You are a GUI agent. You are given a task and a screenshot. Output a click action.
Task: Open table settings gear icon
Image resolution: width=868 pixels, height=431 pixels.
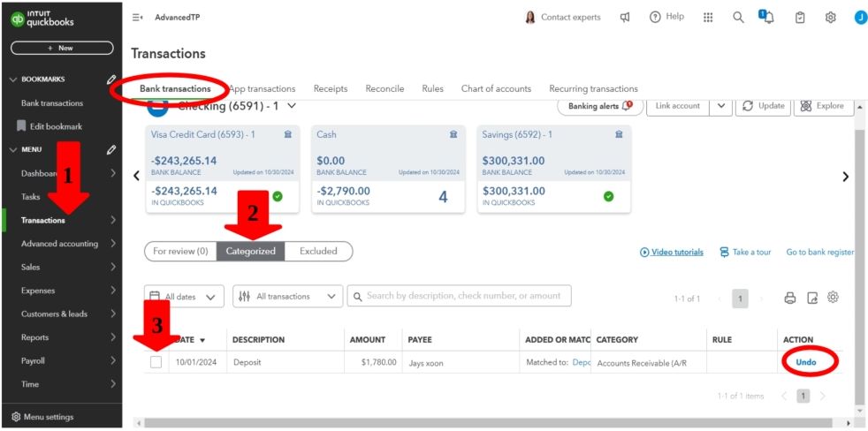[x=833, y=297]
